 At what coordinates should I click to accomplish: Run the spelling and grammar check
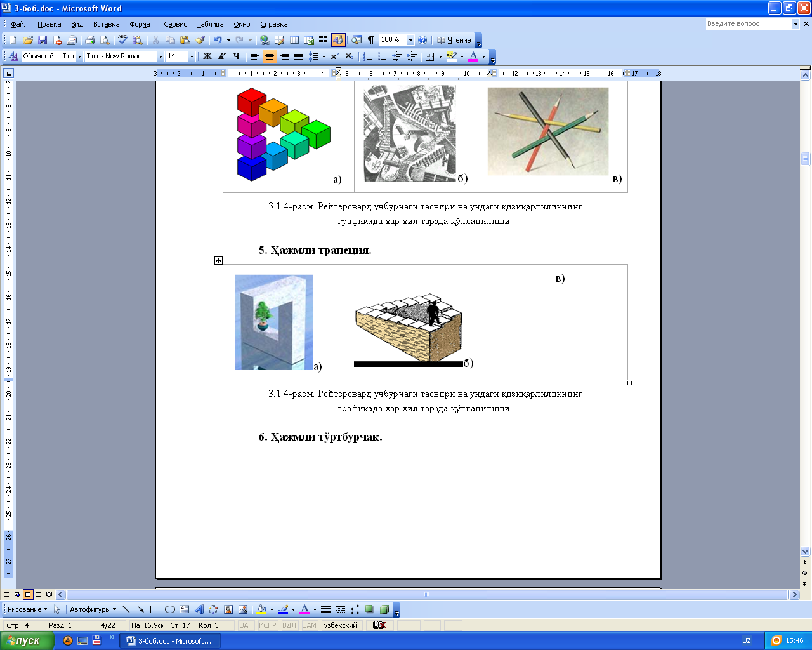[122, 40]
